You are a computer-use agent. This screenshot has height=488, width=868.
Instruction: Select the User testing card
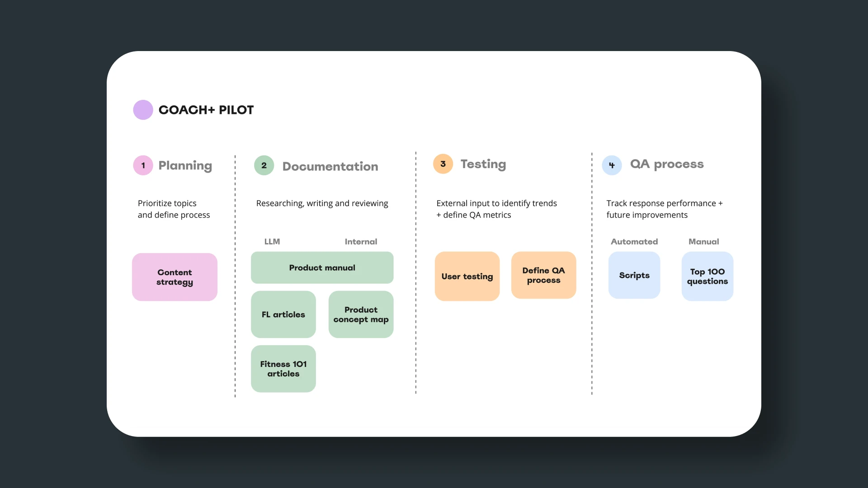click(467, 276)
